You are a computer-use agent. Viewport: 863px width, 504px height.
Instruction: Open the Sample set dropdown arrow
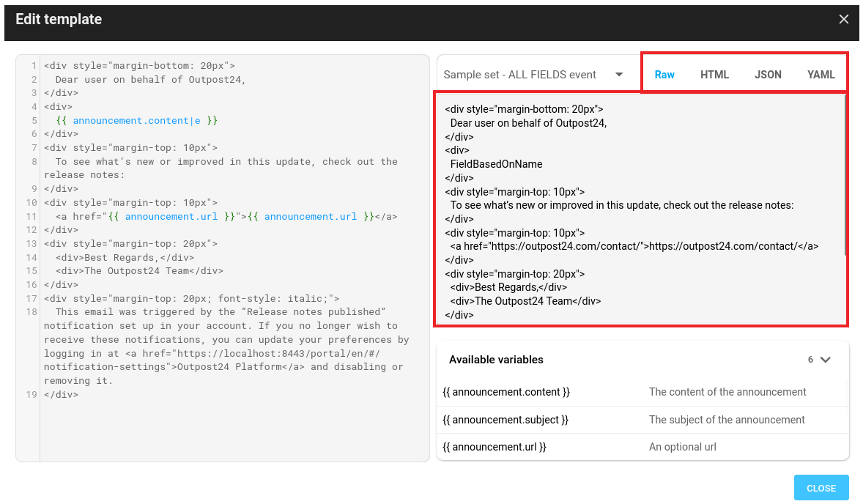619,75
